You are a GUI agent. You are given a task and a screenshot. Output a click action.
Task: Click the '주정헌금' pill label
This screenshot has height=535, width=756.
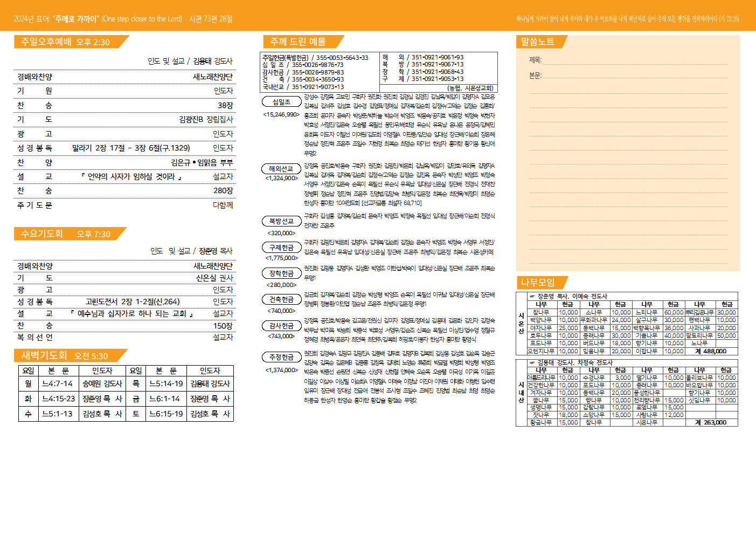point(281,357)
